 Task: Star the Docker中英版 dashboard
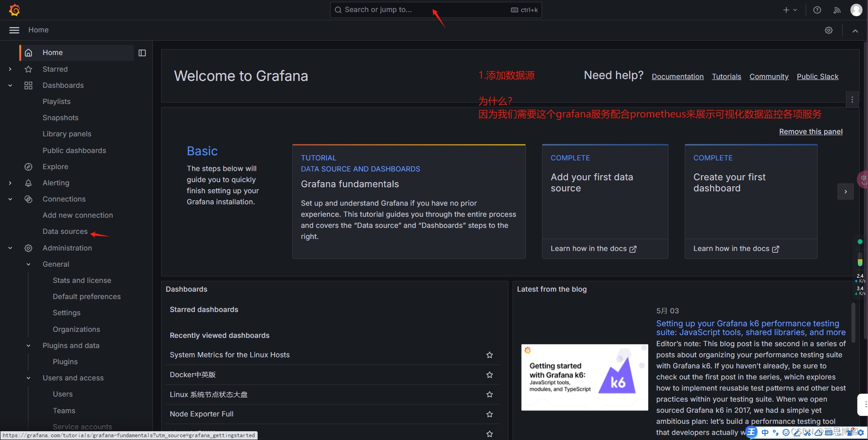click(x=489, y=375)
